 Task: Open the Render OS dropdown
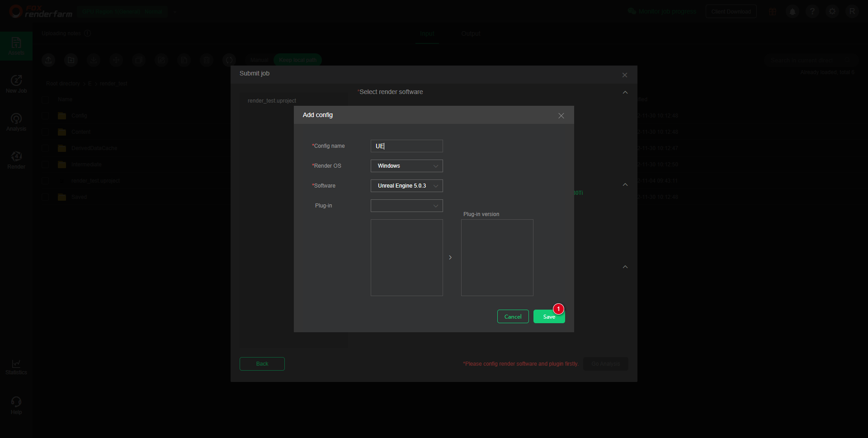407,166
